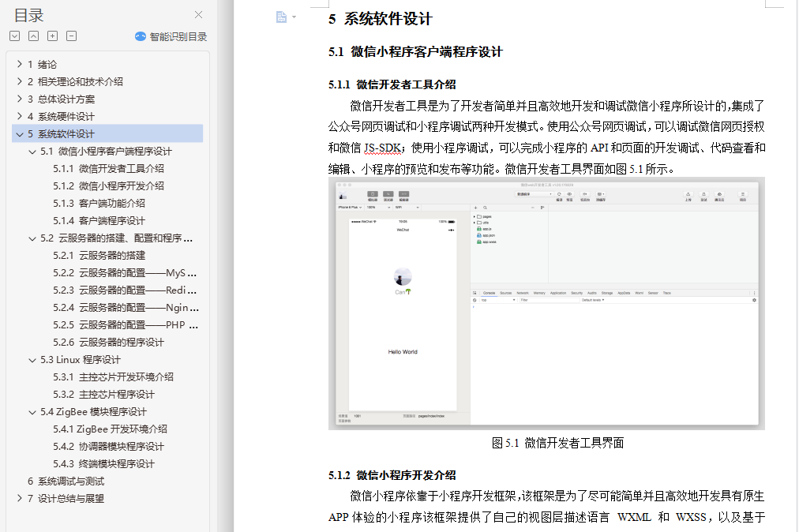
Task: Go to 5.1 微信小程序客户端程序设计 entry
Action: point(106,152)
